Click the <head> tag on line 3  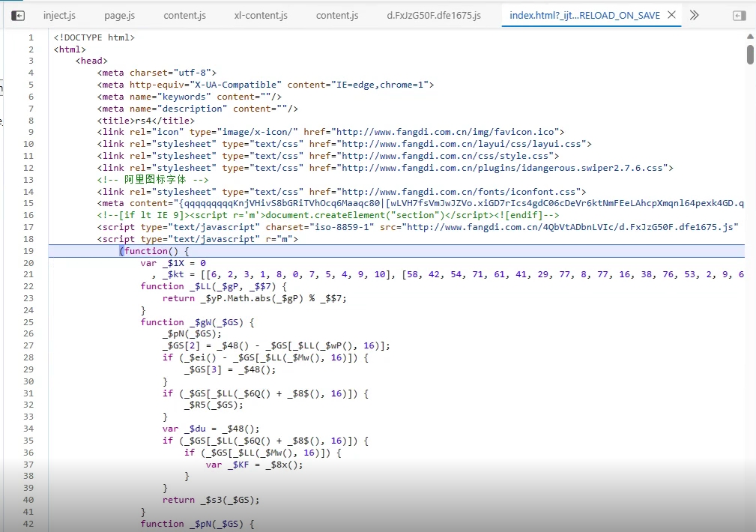(91, 61)
